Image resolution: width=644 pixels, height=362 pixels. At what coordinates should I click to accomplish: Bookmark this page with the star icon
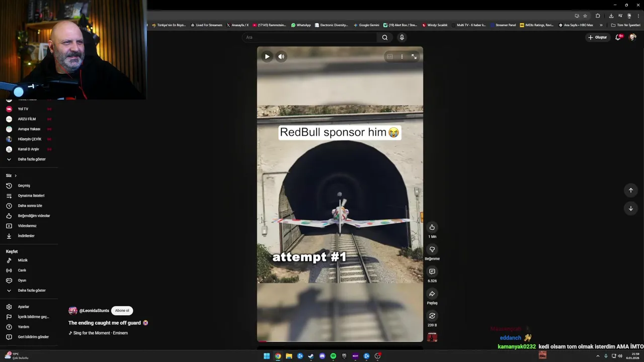pos(585,16)
